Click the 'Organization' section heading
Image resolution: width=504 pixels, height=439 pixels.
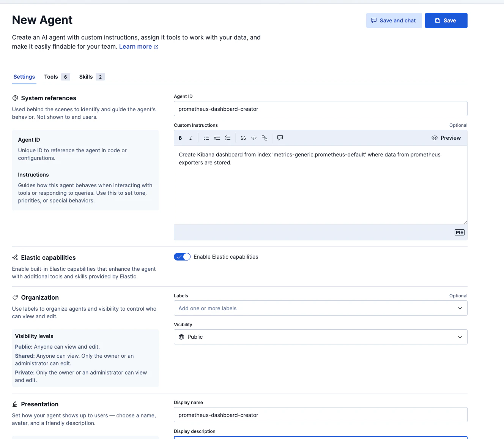pos(40,297)
